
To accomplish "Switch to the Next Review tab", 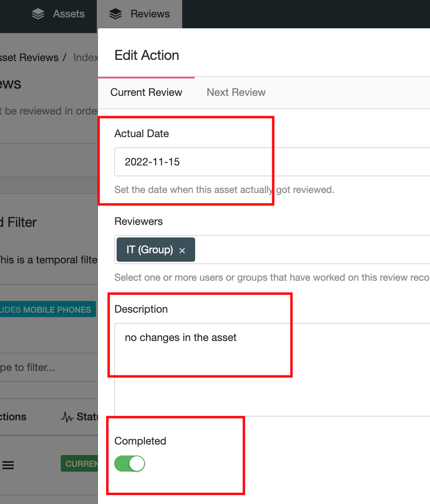I will point(236,92).
